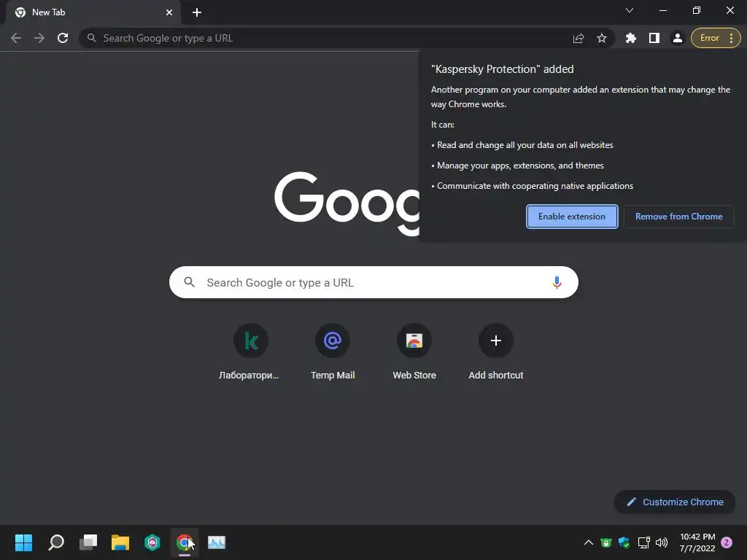Viewport: 747px width, 560px height.
Task: Open the clock showing 10:42 PM
Action: (x=697, y=542)
